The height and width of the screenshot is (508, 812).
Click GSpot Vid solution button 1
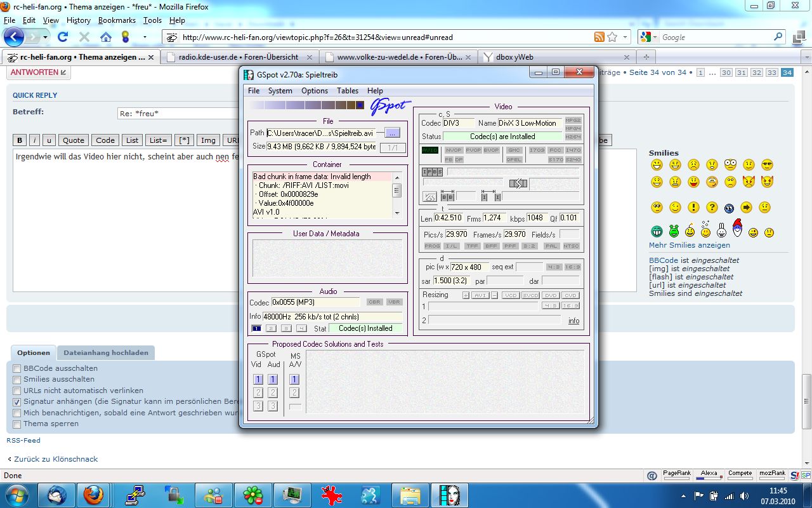[258, 379]
